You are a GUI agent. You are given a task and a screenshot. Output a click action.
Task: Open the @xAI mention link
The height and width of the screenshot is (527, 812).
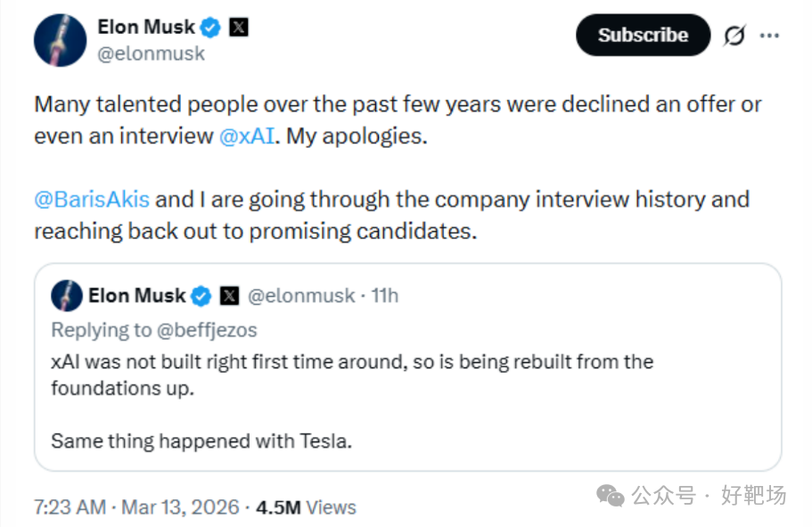tap(247, 136)
